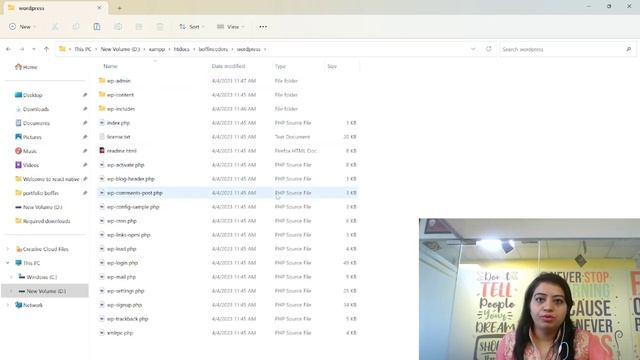
Task: Click the Rename icon in toolbar
Action: (x=118, y=27)
